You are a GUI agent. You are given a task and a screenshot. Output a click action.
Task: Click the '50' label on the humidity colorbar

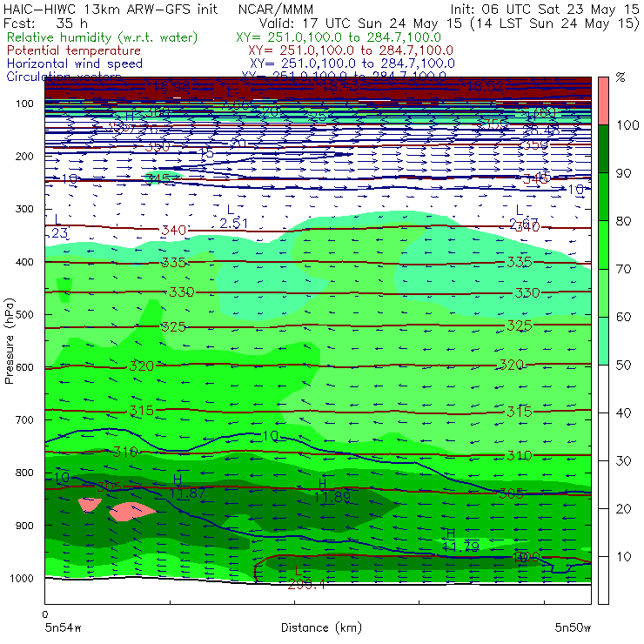(623, 366)
